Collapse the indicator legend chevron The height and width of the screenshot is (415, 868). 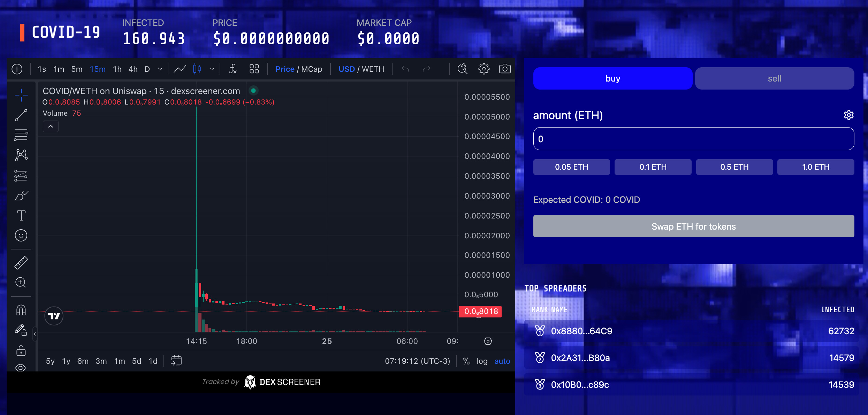point(51,126)
